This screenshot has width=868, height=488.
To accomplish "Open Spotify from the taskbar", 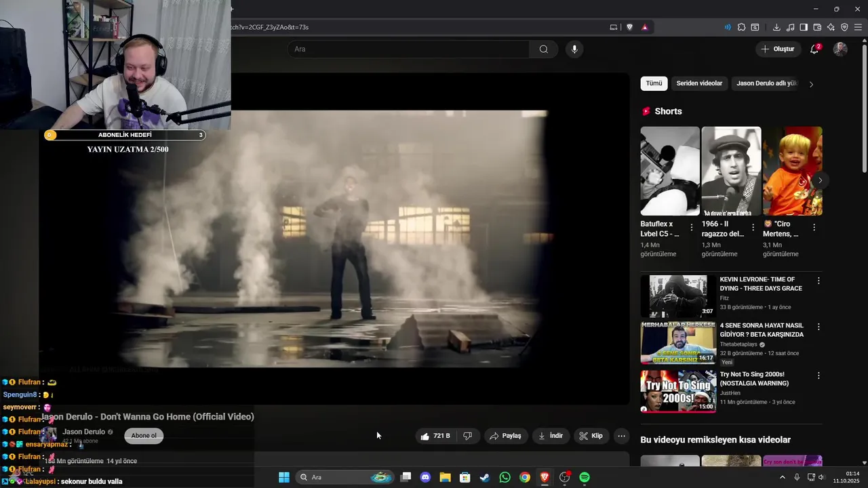I will click(585, 477).
